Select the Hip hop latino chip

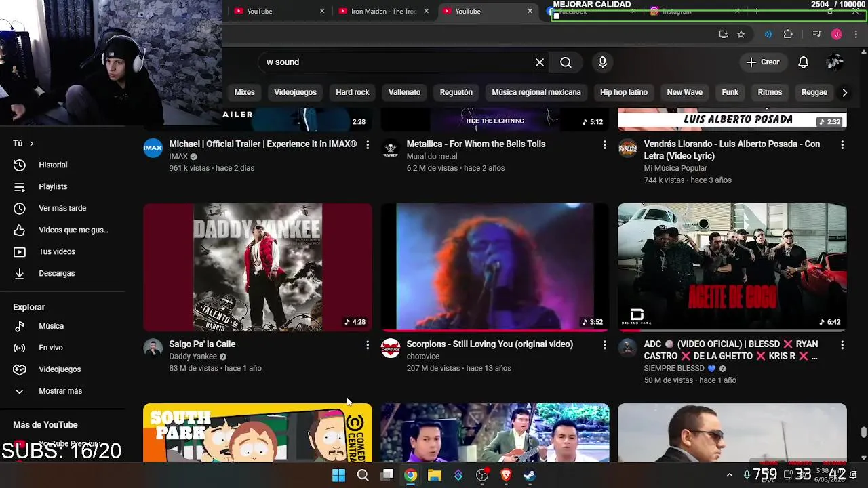point(624,92)
